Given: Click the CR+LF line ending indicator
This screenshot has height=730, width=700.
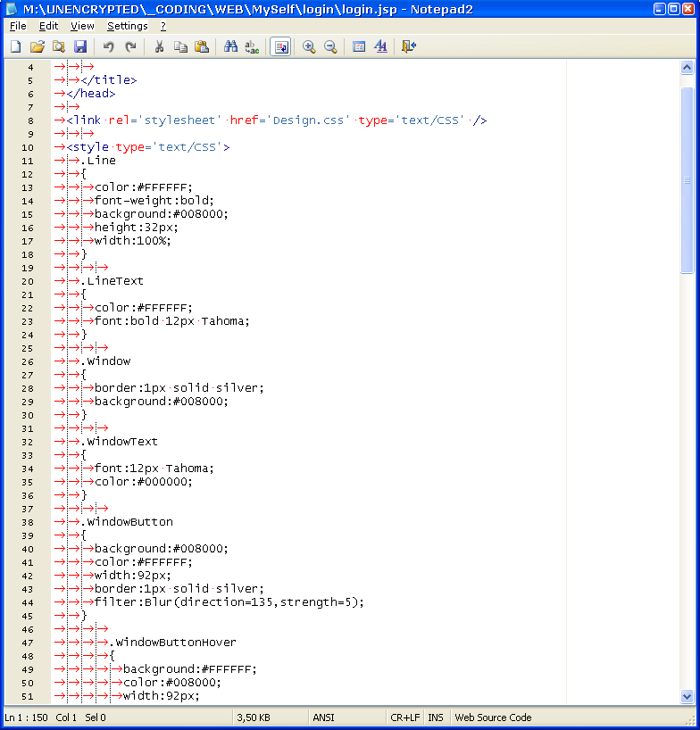Looking at the screenshot, I should coord(404,718).
